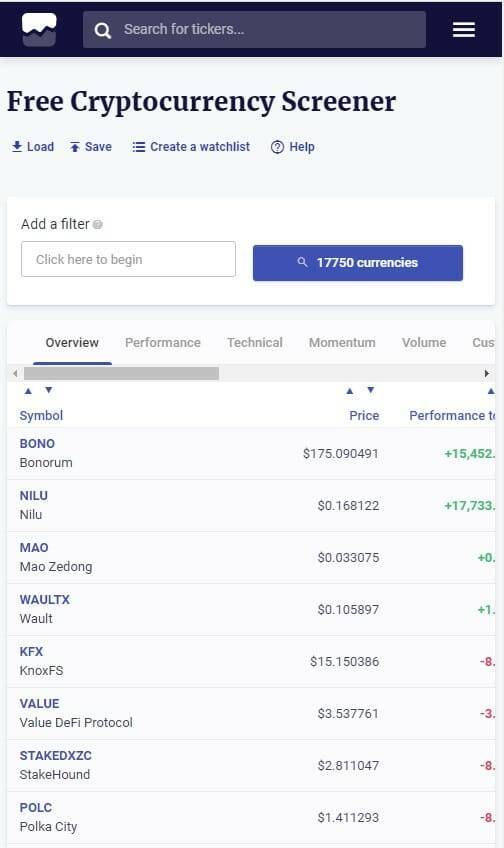
Task: Open the VALUE ticker link
Action: point(39,703)
